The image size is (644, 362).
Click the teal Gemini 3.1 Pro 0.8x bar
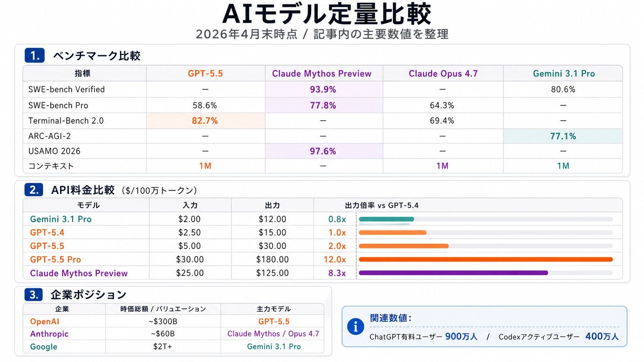pos(386,219)
